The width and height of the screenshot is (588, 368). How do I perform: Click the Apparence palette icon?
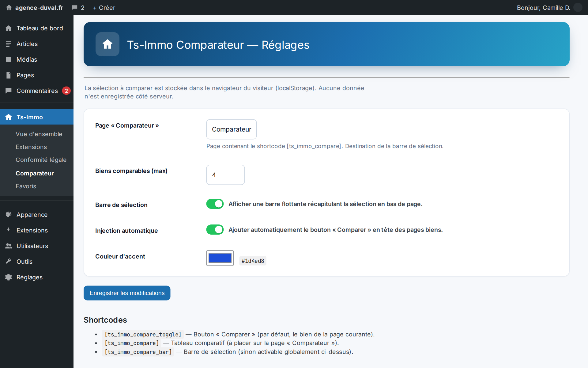(x=9, y=215)
